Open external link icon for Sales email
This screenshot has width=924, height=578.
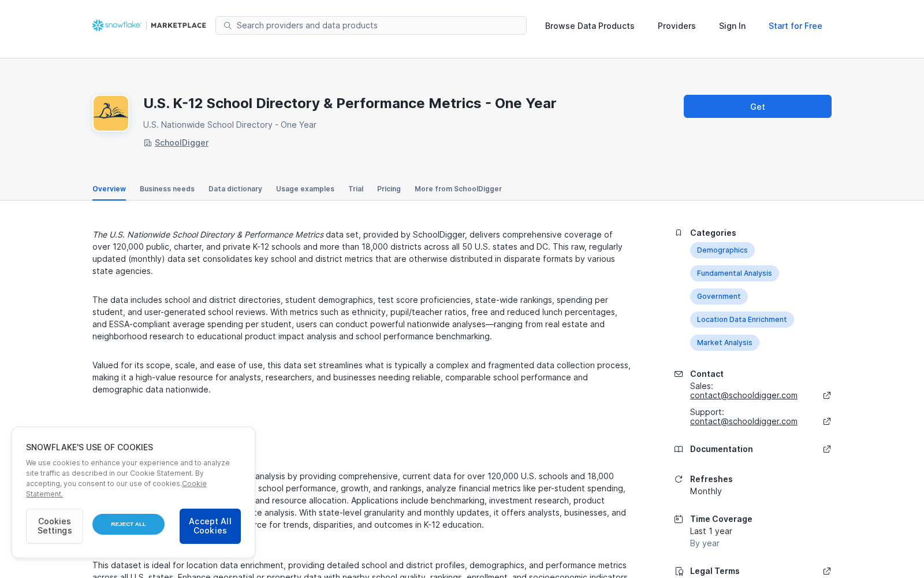coord(827,395)
